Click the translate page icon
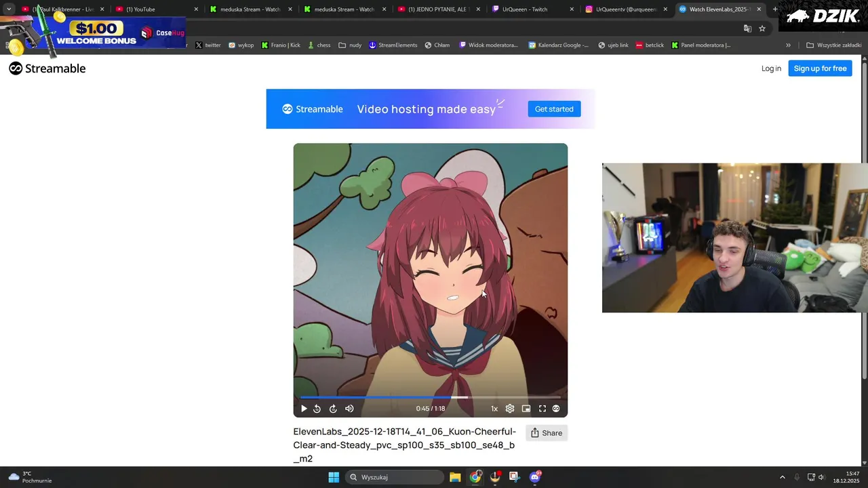 coord(747,28)
